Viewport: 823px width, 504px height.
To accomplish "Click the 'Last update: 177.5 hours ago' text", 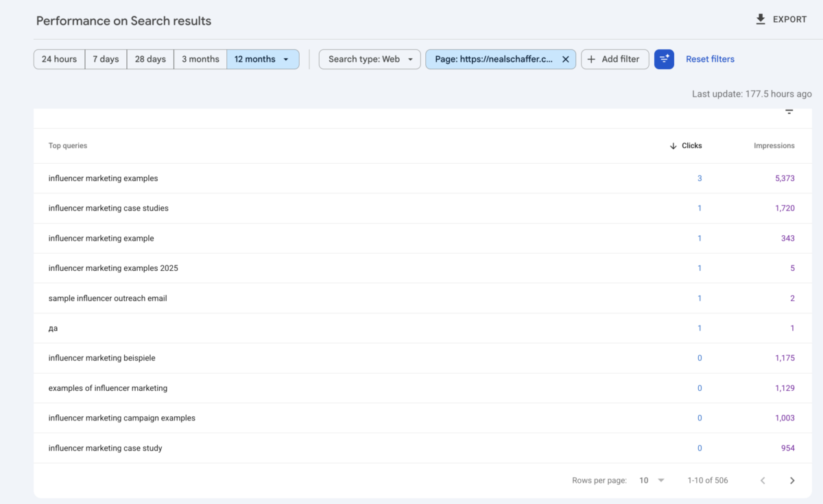I will [752, 94].
